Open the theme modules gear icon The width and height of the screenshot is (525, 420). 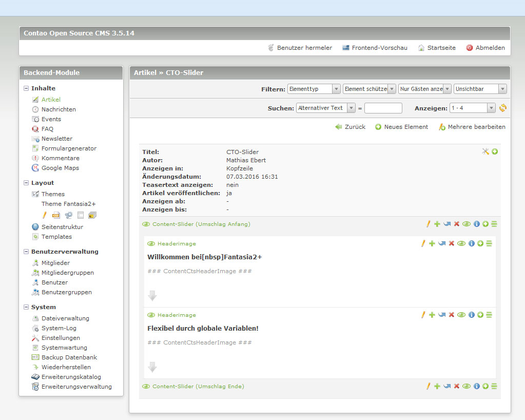(68, 215)
